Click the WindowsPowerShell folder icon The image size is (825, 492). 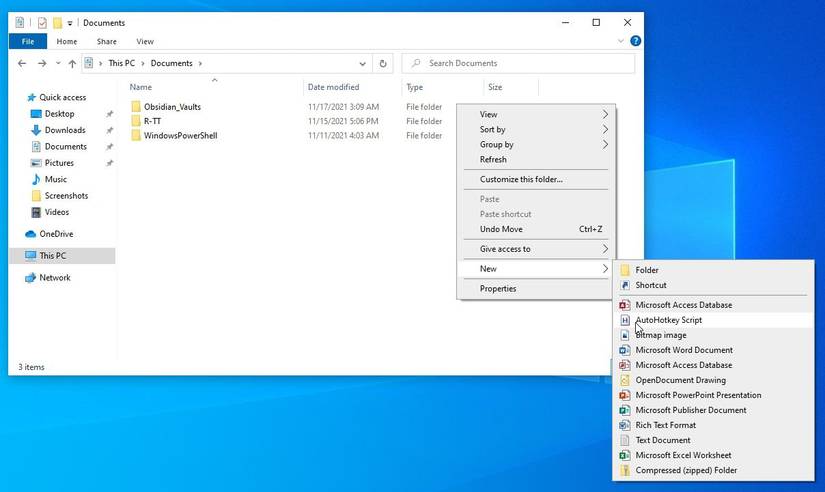click(x=136, y=135)
